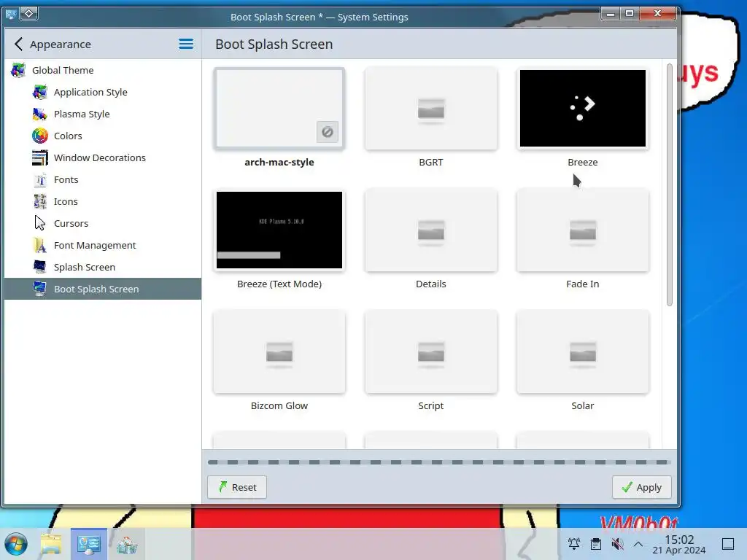Click the Solar theme label

(x=583, y=405)
